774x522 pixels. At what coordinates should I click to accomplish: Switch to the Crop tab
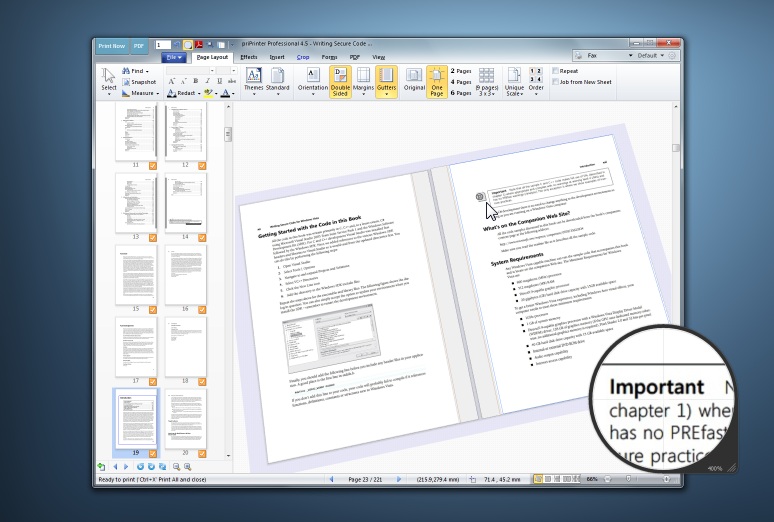point(303,57)
